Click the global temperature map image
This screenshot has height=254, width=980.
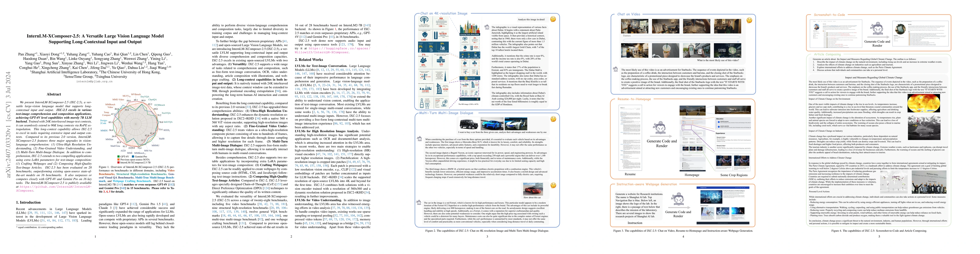point(924,104)
